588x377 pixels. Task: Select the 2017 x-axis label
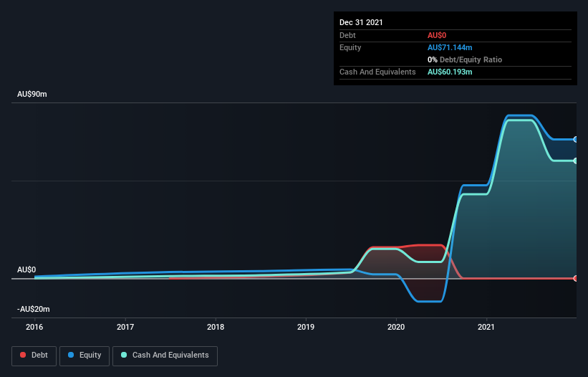click(x=125, y=327)
